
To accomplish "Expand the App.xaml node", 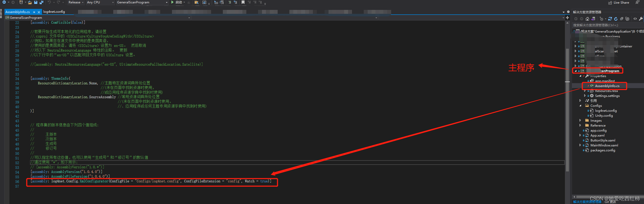I will (580, 135).
